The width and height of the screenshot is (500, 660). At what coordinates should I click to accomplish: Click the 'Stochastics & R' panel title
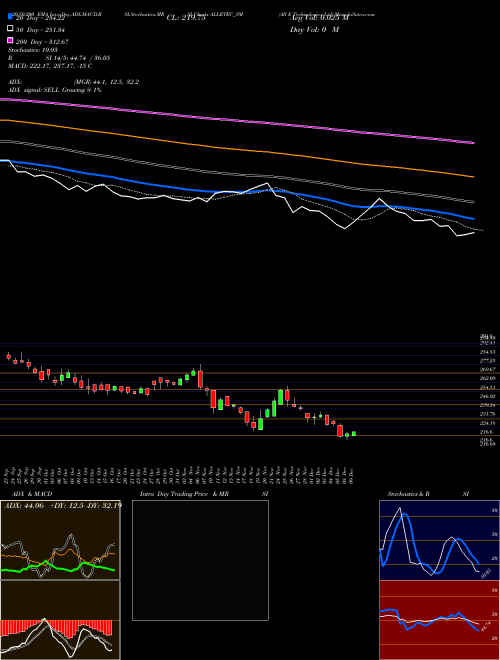click(x=408, y=494)
